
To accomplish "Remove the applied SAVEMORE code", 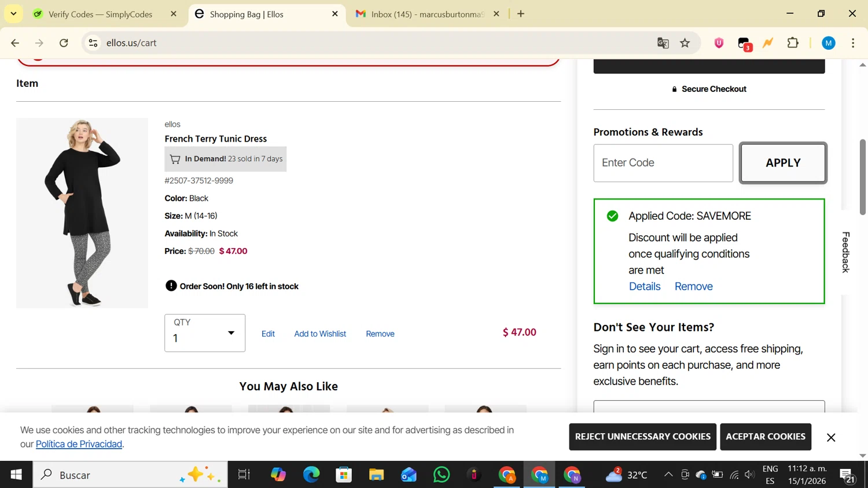I will point(693,286).
